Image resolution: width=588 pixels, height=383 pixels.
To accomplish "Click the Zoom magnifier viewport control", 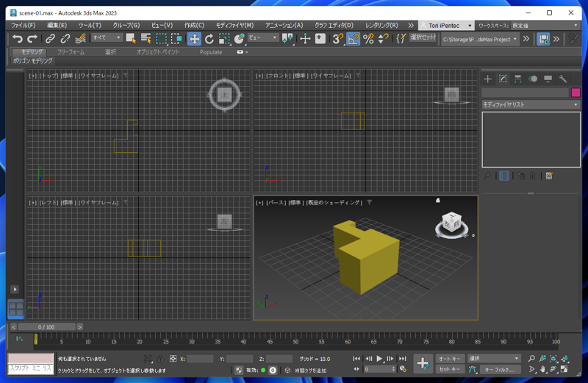I will pyautogui.click(x=531, y=359).
